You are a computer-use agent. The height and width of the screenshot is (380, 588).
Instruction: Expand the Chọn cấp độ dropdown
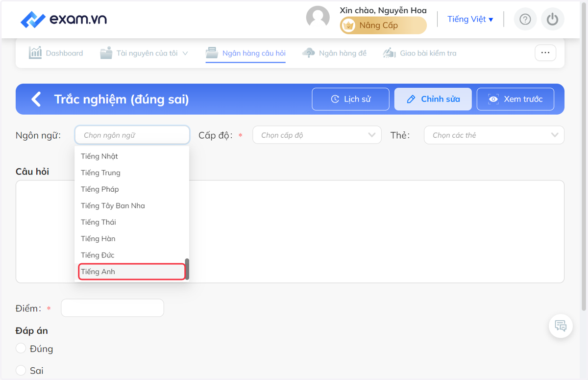tap(317, 135)
